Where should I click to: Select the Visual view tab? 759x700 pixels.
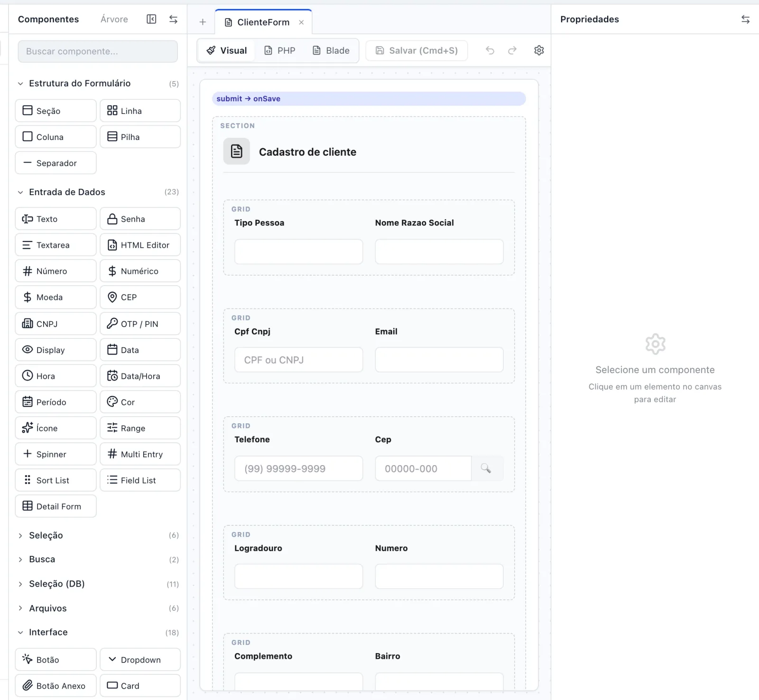pos(227,50)
